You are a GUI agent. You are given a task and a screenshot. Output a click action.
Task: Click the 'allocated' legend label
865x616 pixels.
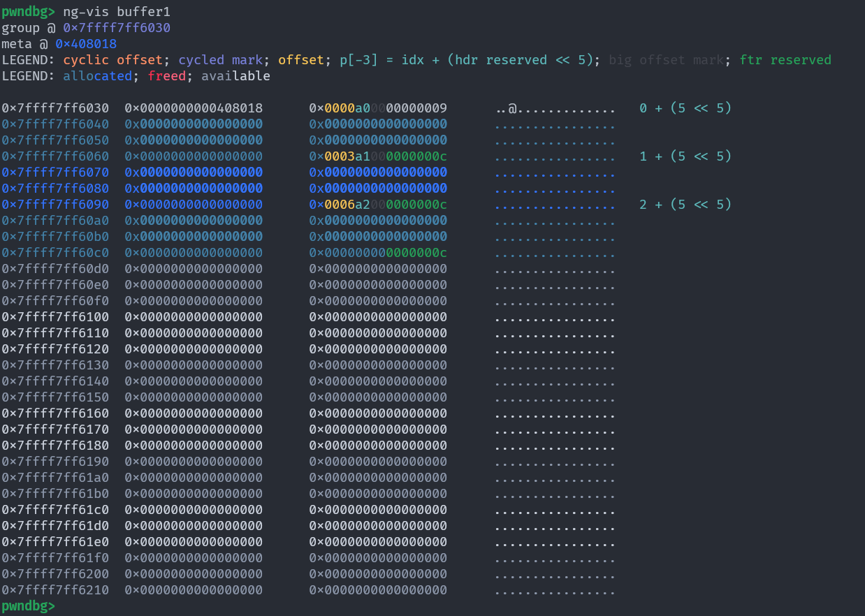(x=97, y=76)
